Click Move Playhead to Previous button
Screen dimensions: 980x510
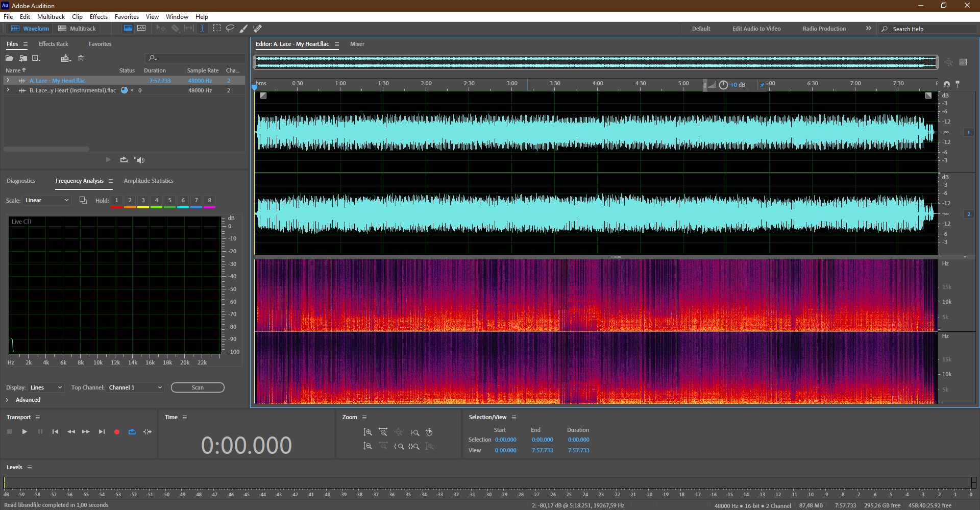pyautogui.click(x=55, y=432)
